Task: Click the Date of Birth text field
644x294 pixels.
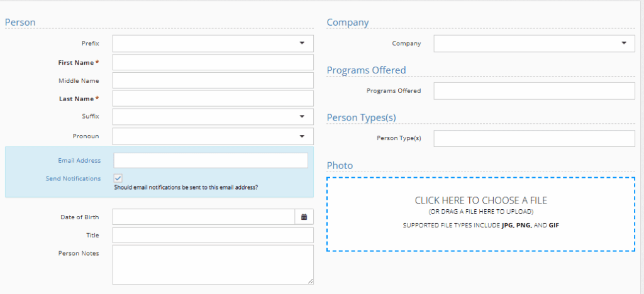Action: tap(203, 217)
